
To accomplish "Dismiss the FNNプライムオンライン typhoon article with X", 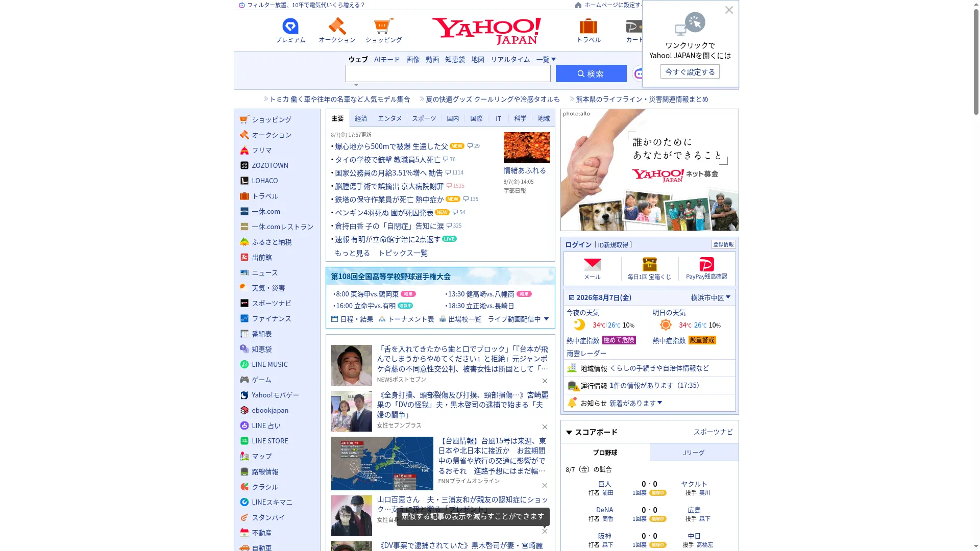I will pyautogui.click(x=545, y=485).
